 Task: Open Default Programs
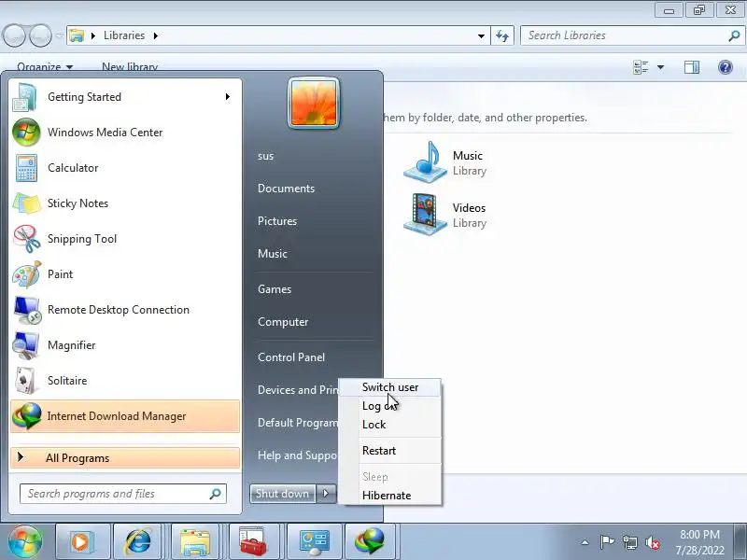tap(298, 423)
